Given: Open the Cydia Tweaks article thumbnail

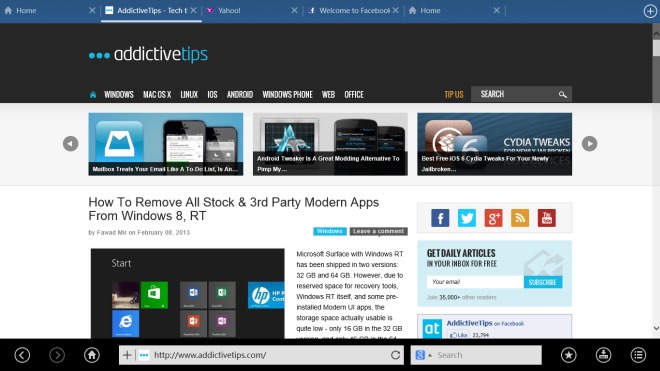Looking at the screenshot, I should coord(495,144).
